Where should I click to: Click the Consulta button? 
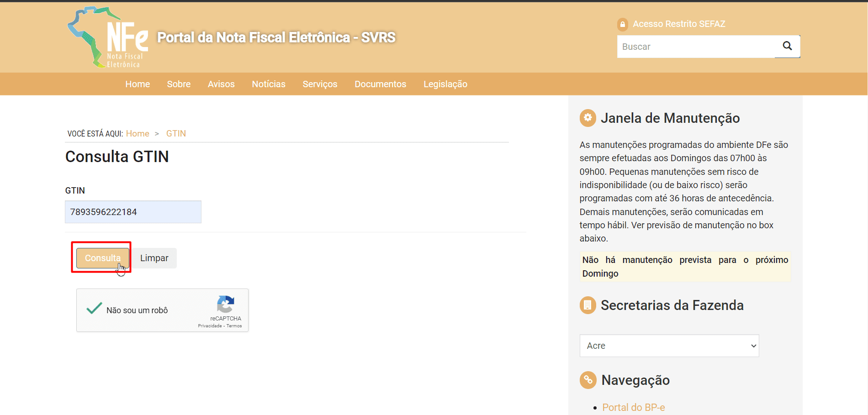[x=103, y=258]
